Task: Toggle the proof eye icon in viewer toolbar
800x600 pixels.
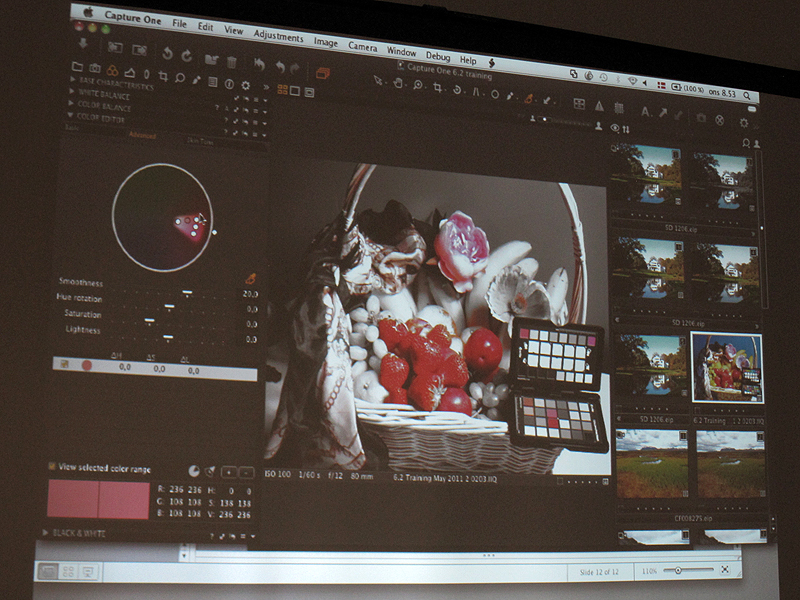Action: click(x=615, y=128)
